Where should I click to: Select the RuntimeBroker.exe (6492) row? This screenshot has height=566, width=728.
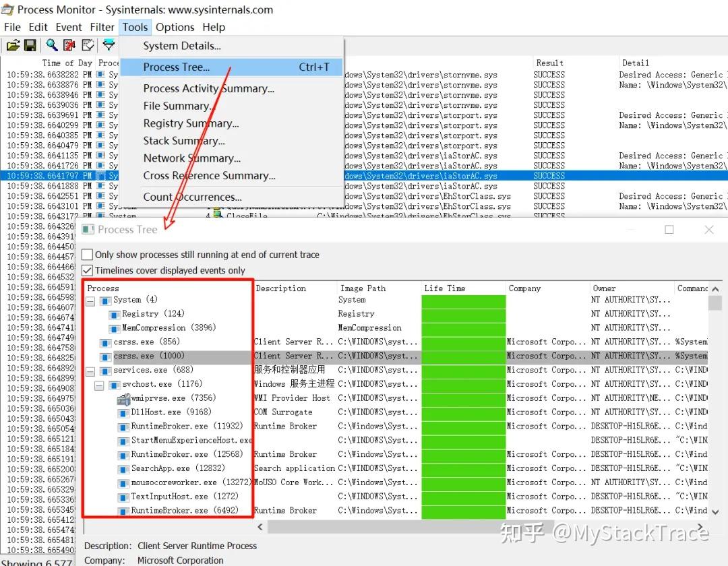396,510
